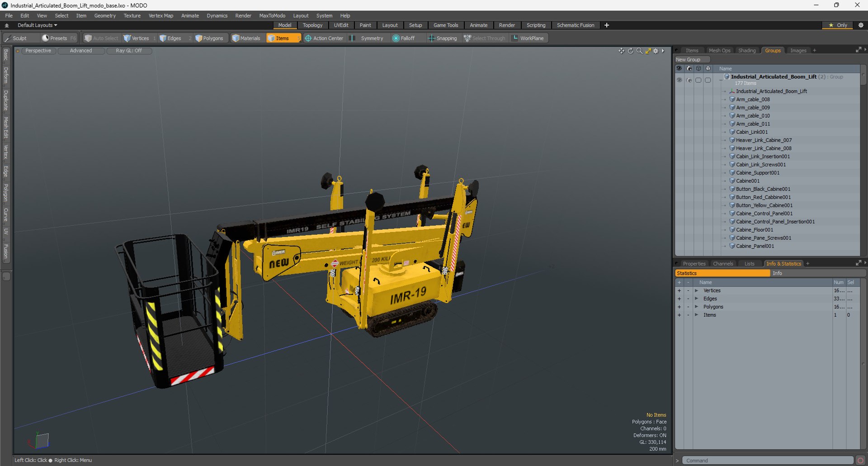The height and width of the screenshot is (466, 868).
Task: Click the viewport rotate icon
Action: pos(631,51)
